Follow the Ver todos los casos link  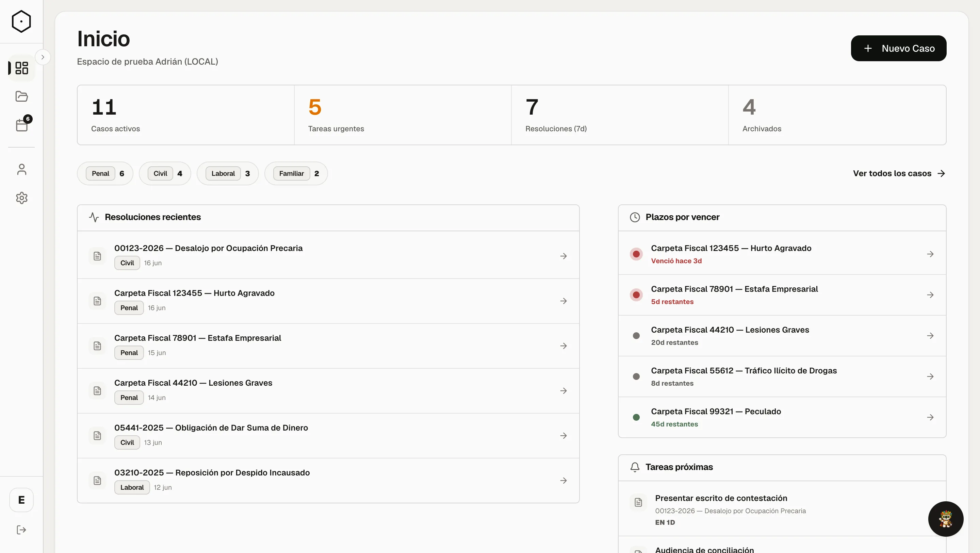899,173
